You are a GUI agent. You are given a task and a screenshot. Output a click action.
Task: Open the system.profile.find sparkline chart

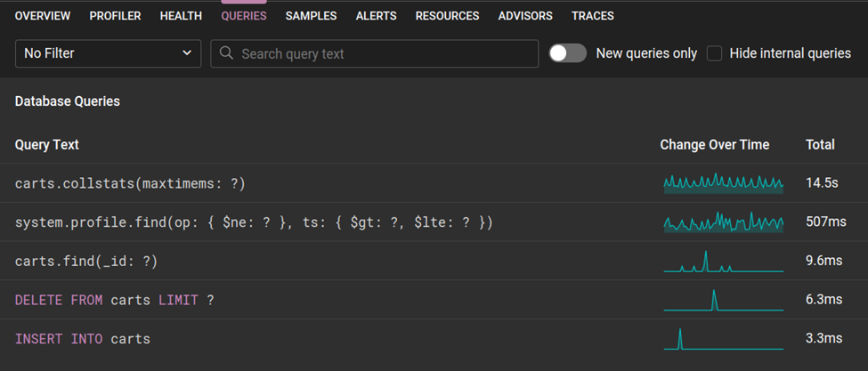point(723,222)
